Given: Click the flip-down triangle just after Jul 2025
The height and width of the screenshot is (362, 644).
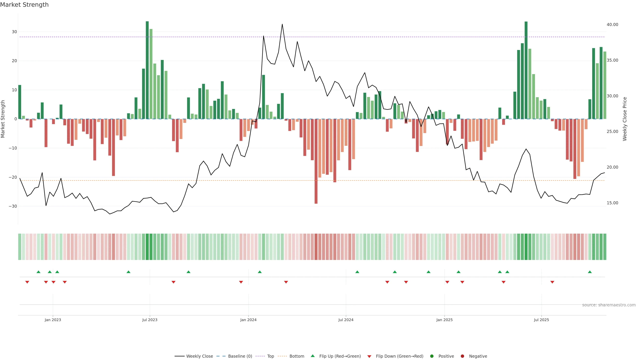Looking at the screenshot, I should point(552,282).
